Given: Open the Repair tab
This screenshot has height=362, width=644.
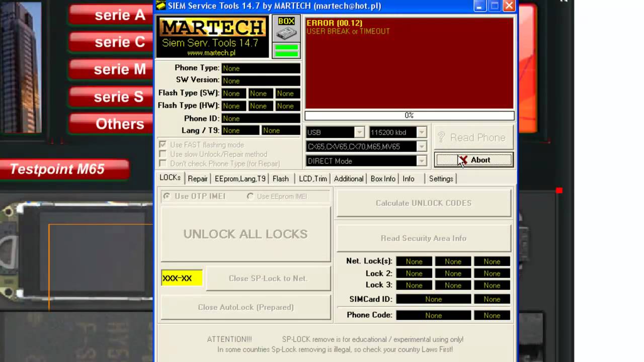Looking at the screenshot, I should (197, 178).
